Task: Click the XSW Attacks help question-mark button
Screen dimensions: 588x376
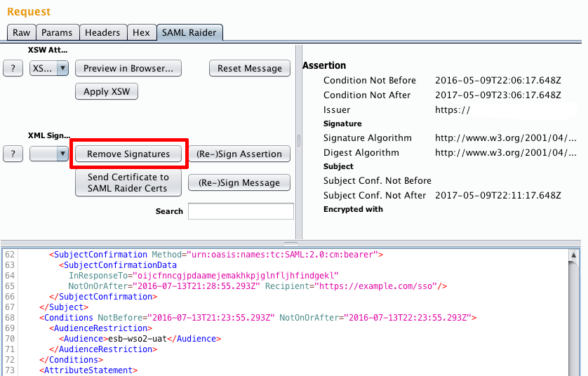Action: [x=13, y=69]
